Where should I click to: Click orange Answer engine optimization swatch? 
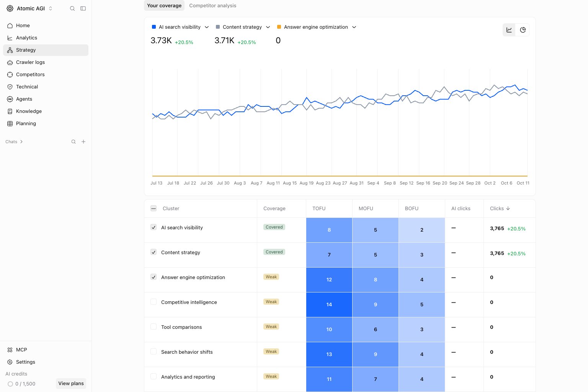point(279,27)
